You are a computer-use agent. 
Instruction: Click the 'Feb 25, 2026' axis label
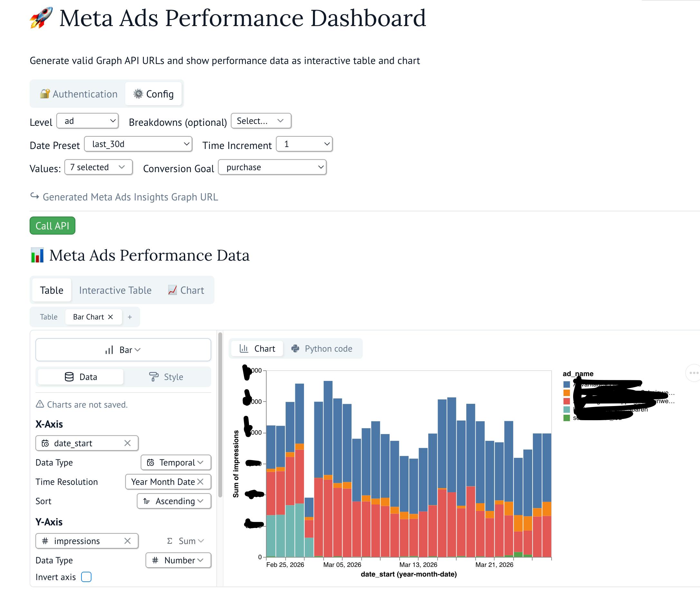(x=285, y=564)
